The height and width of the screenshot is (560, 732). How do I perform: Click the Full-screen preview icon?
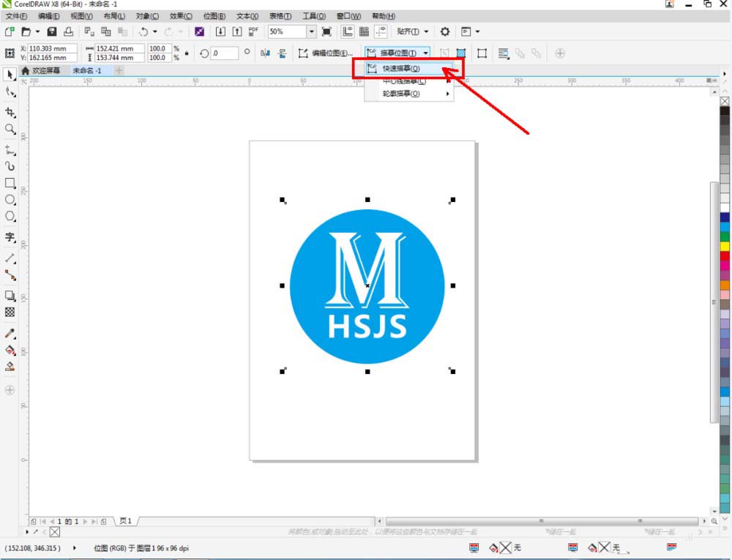(x=326, y=31)
